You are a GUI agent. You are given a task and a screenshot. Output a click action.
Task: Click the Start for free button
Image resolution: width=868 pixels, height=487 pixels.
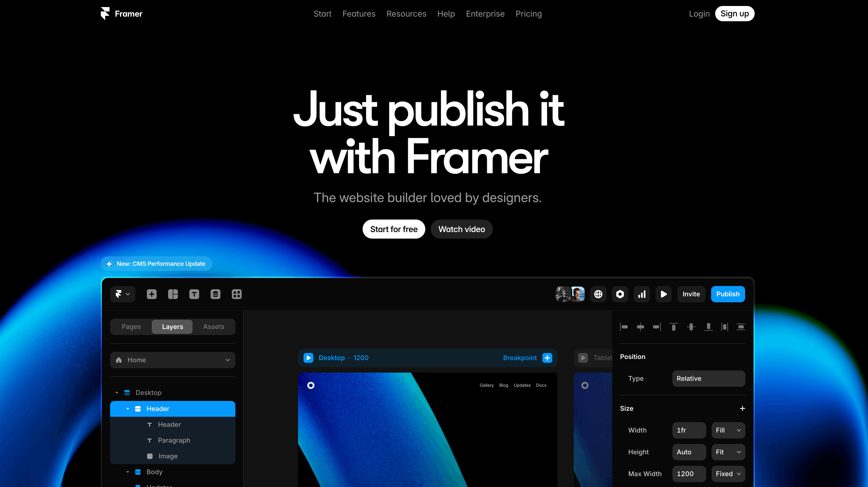coord(394,229)
